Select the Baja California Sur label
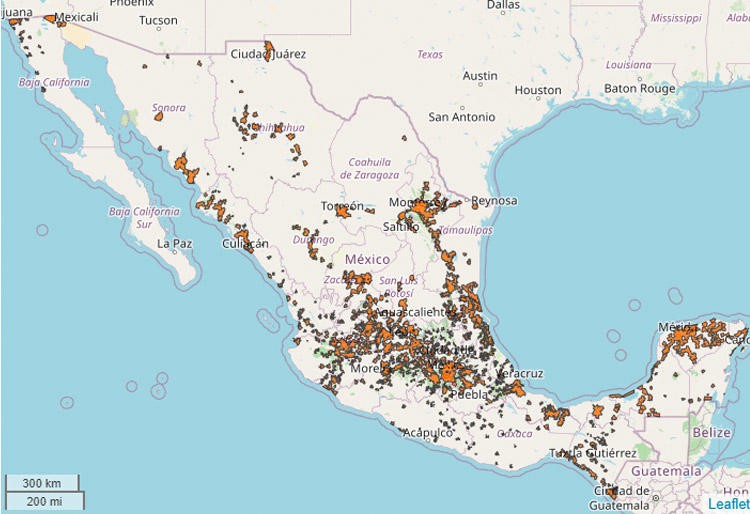The image size is (750, 514). (x=144, y=217)
